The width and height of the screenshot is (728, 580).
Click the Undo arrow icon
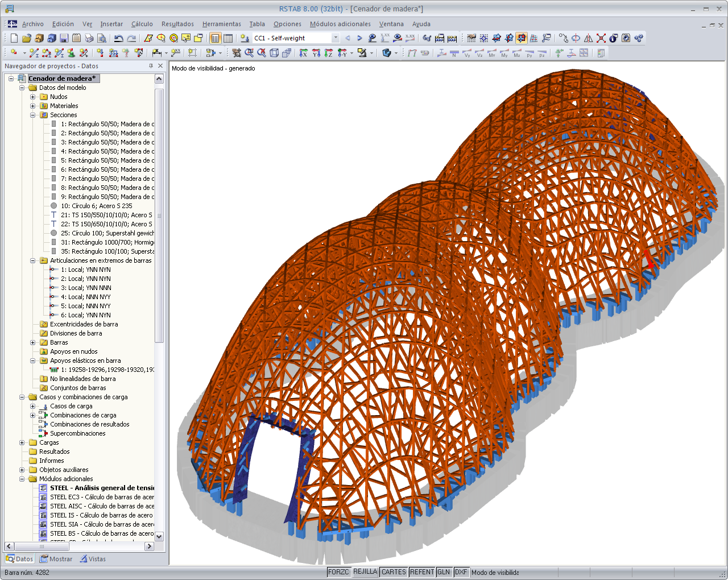118,38
